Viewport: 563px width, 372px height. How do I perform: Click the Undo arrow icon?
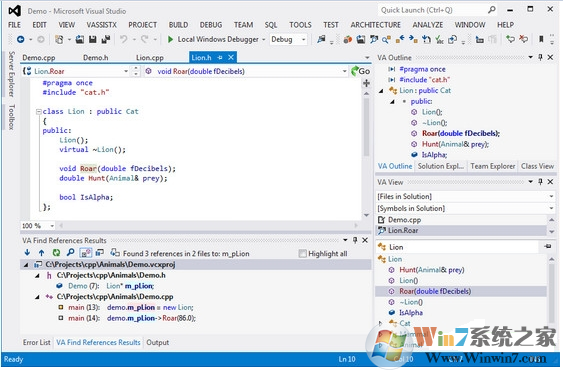point(124,39)
